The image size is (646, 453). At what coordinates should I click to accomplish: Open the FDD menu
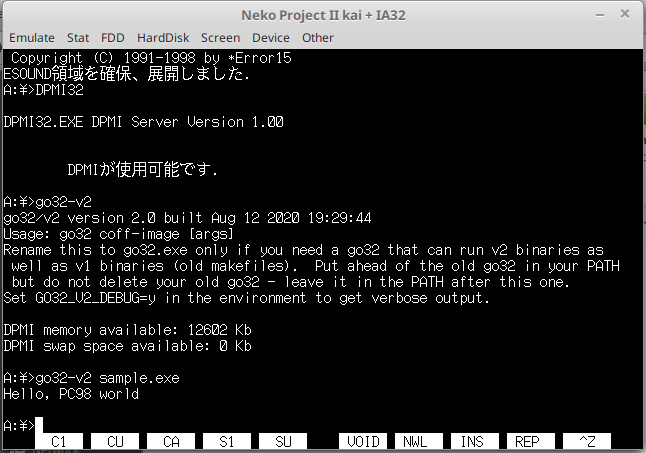[x=114, y=38]
